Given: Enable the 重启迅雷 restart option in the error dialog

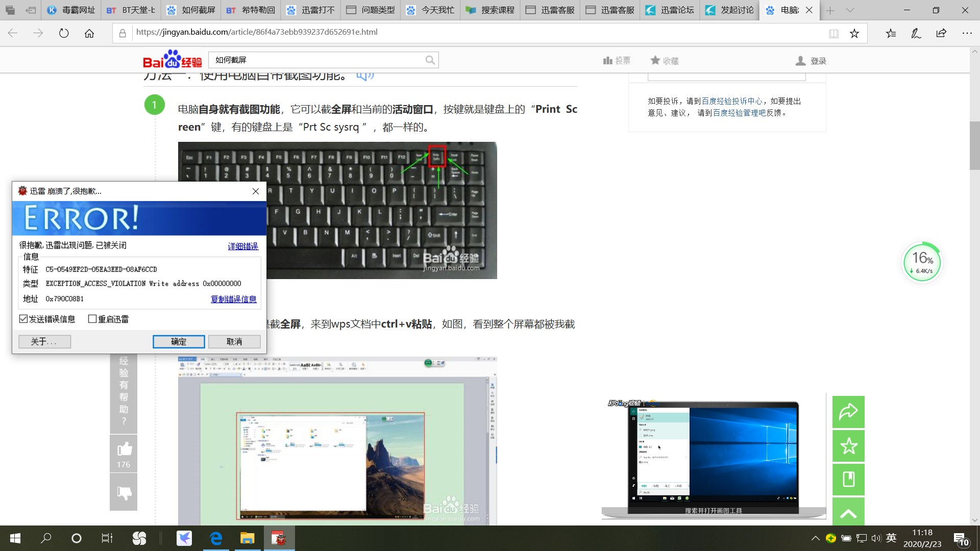Looking at the screenshot, I should point(92,319).
